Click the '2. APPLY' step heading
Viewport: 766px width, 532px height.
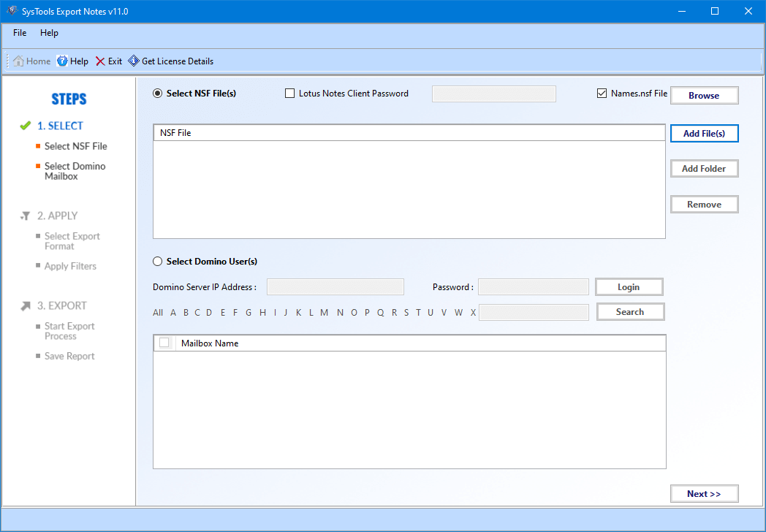point(58,216)
